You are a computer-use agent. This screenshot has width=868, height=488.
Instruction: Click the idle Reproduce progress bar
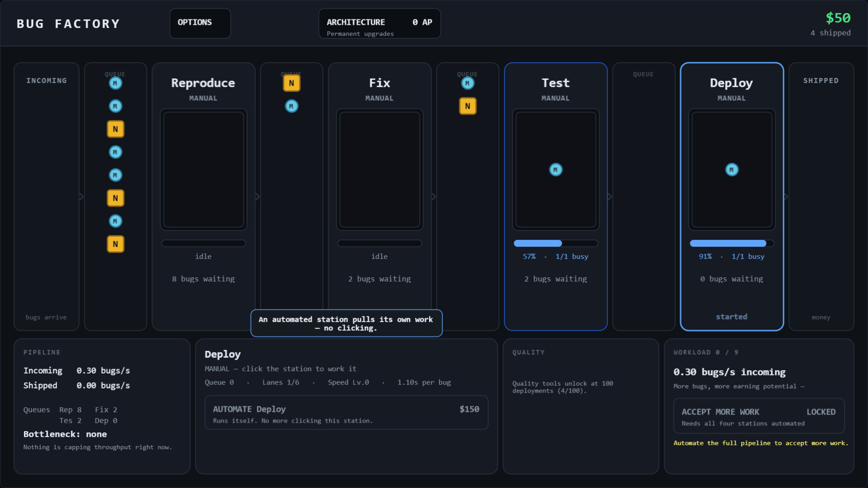coord(203,243)
